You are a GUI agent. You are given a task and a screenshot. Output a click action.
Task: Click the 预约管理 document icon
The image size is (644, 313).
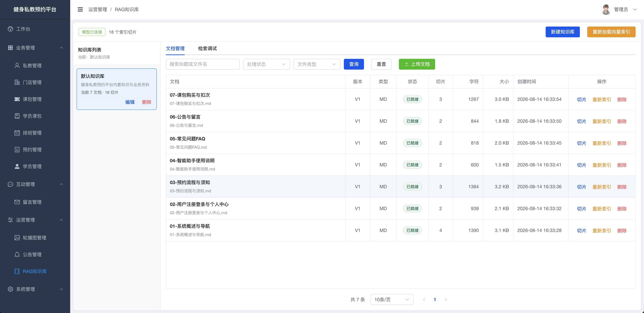click(17, 149)
